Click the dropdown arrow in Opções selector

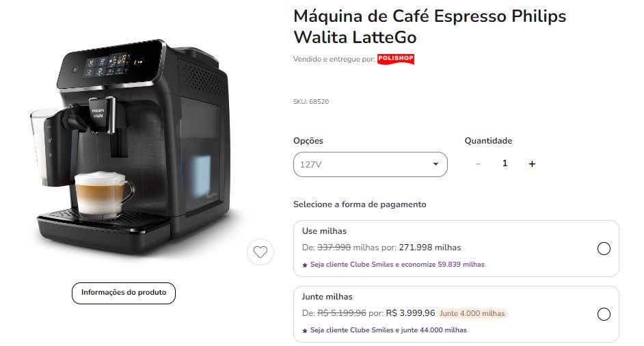(x=435, y=164)
